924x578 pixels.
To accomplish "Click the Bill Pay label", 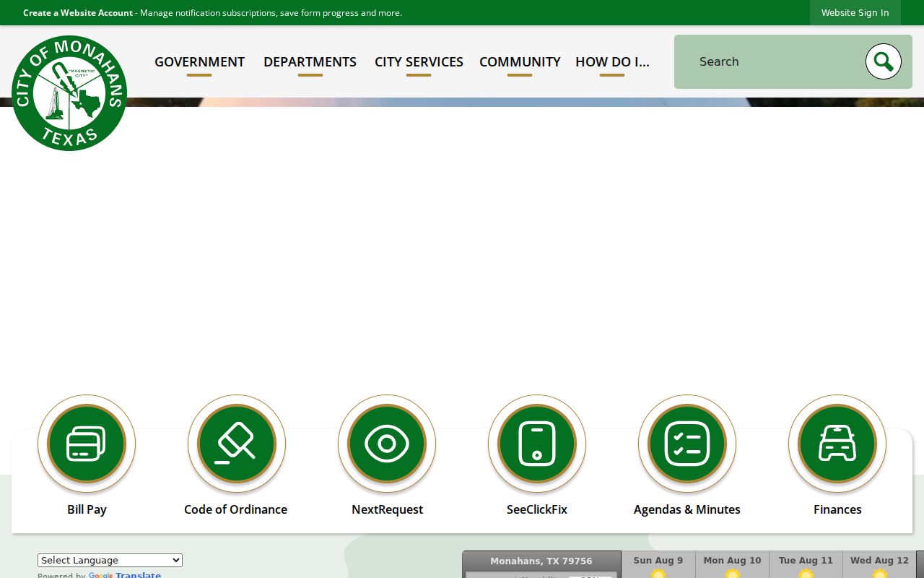I will point(87,509).
